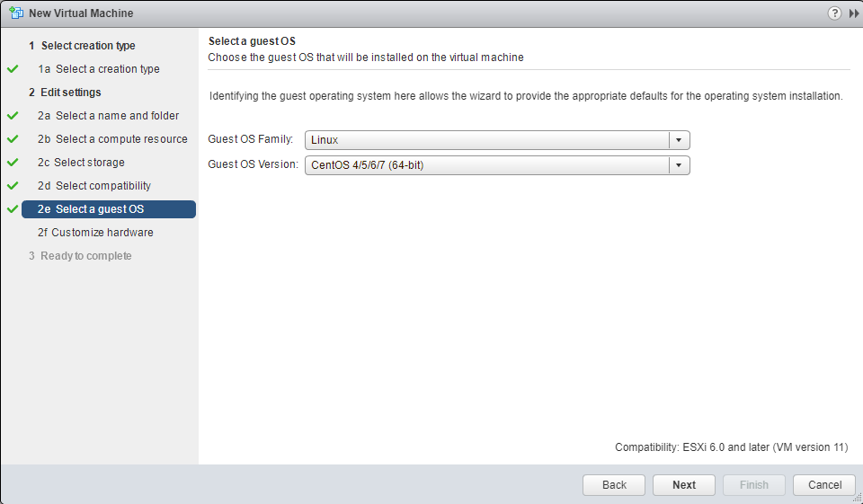Click the 'Identifying the guest operating system' description

(526, 96)
